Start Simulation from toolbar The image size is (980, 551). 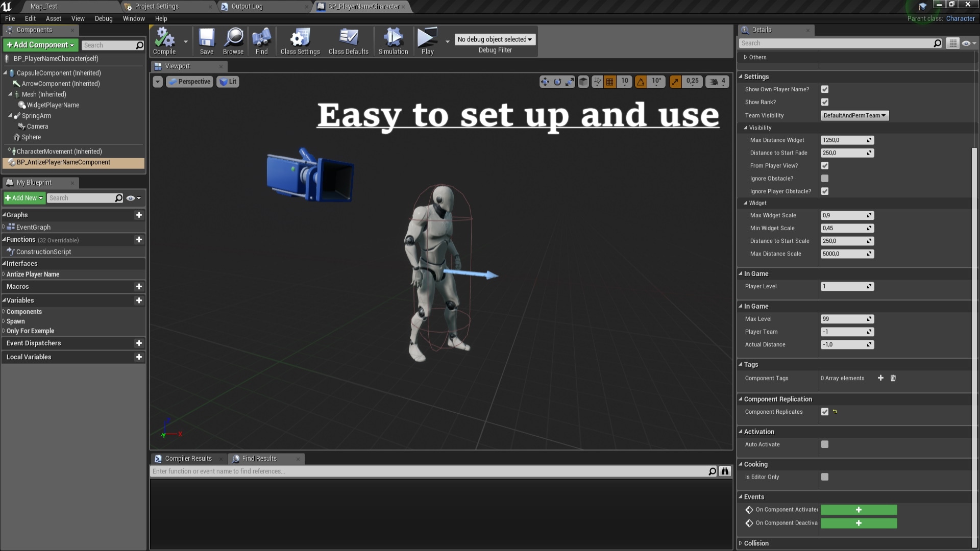pyautogui.click(x=393, y=40)
